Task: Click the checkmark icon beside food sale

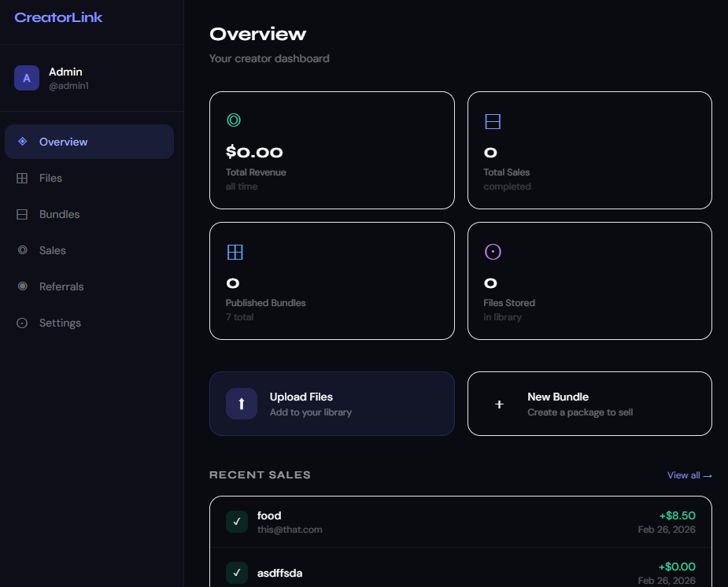Action: [237, 522]
